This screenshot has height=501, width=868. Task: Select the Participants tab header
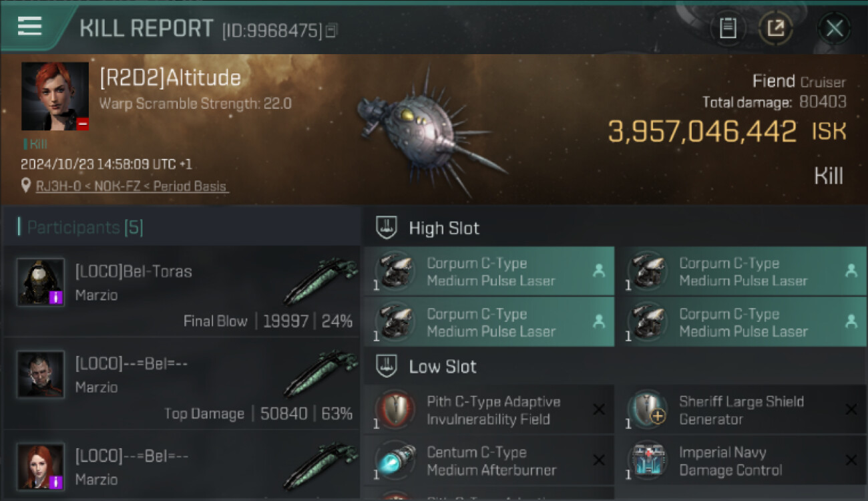click(x=80, y=228)
